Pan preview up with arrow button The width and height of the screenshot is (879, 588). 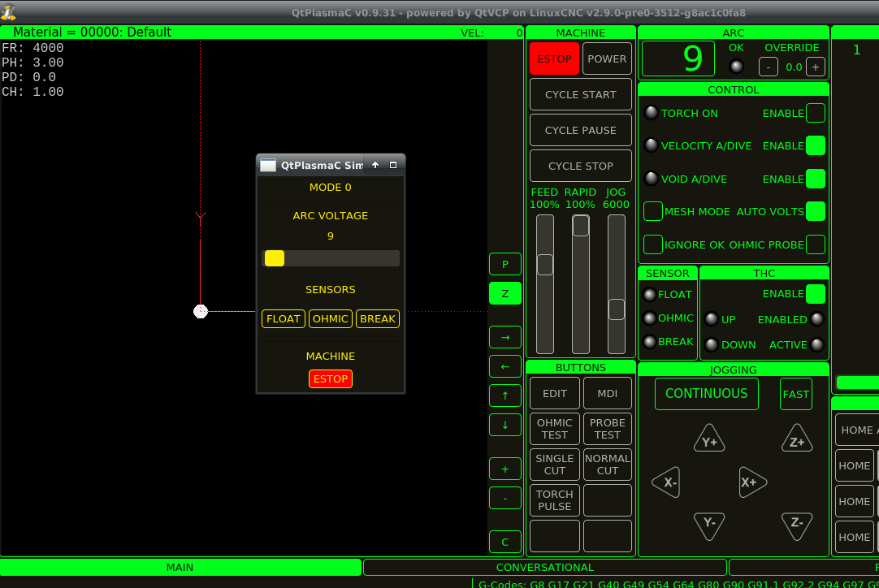pos(505,396)
